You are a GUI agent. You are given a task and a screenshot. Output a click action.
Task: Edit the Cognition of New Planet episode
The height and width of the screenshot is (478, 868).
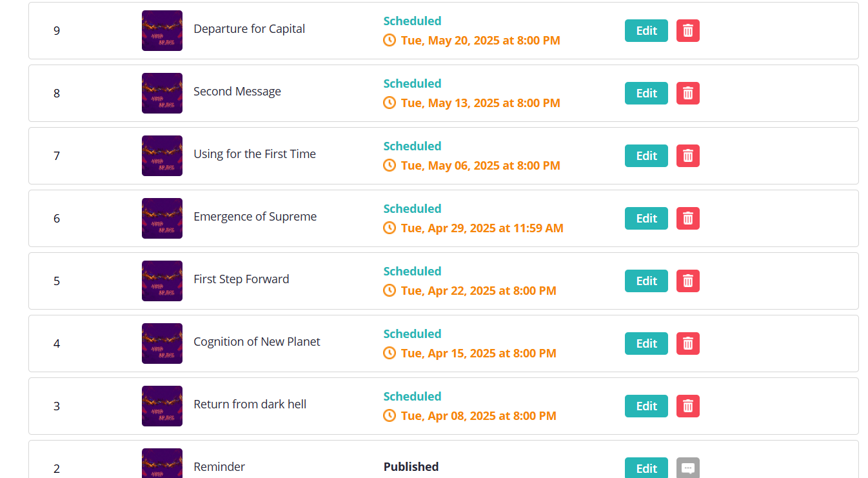point(646,344)
